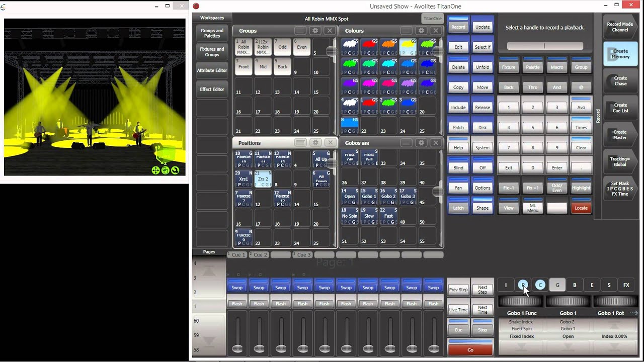The width and height of the screenshot is (644, 362).
Task: Click the Clear keypad button
Action: (x=581, y=147)
